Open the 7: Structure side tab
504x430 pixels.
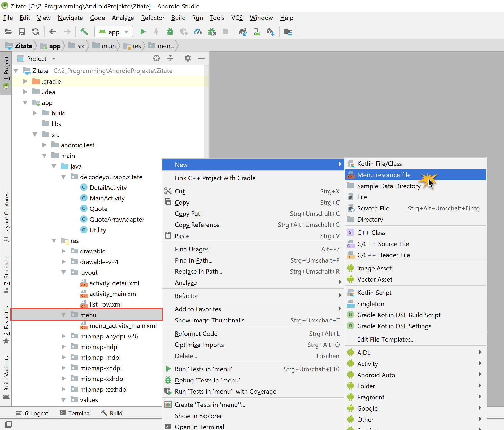[x=6, y=274]
